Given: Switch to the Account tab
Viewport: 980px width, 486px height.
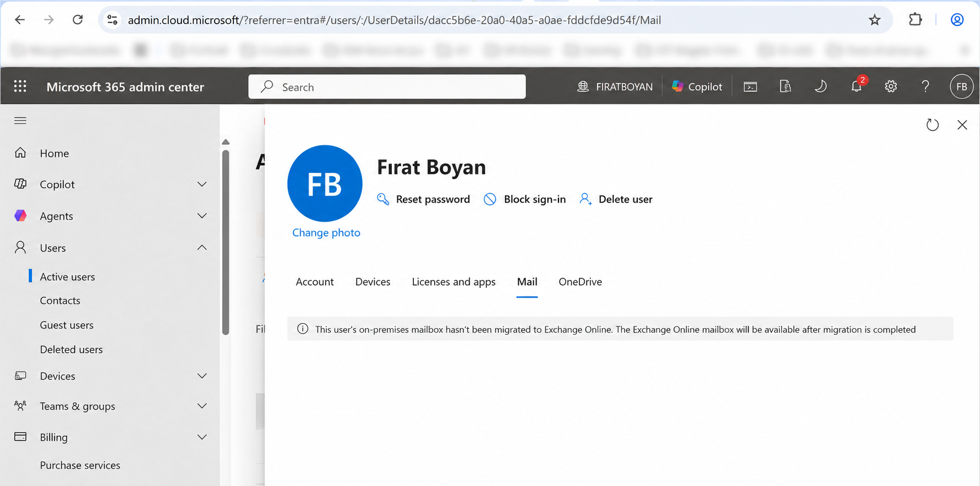Looking at the screenshot, I should 315,282.
